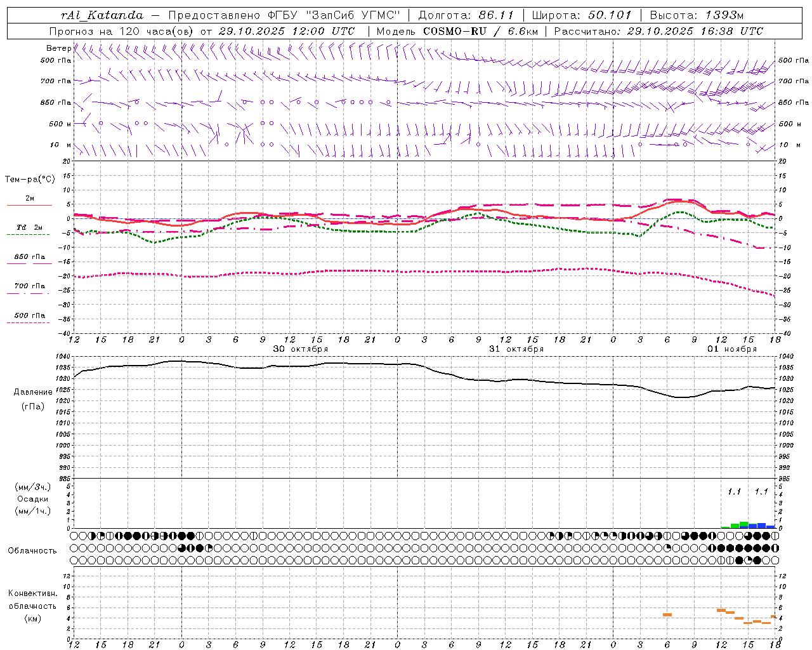Click the latitude value Широта: 50.101

(x=582, y=15)
